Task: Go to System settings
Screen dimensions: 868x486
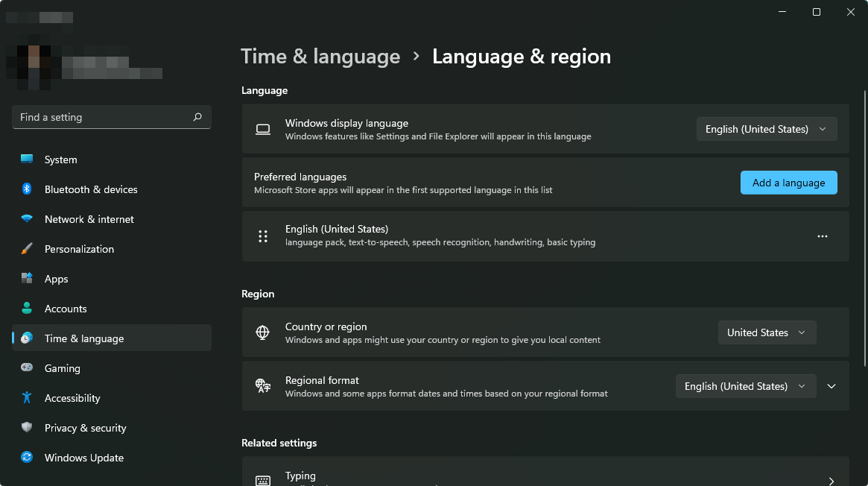Action: [111, 160]
